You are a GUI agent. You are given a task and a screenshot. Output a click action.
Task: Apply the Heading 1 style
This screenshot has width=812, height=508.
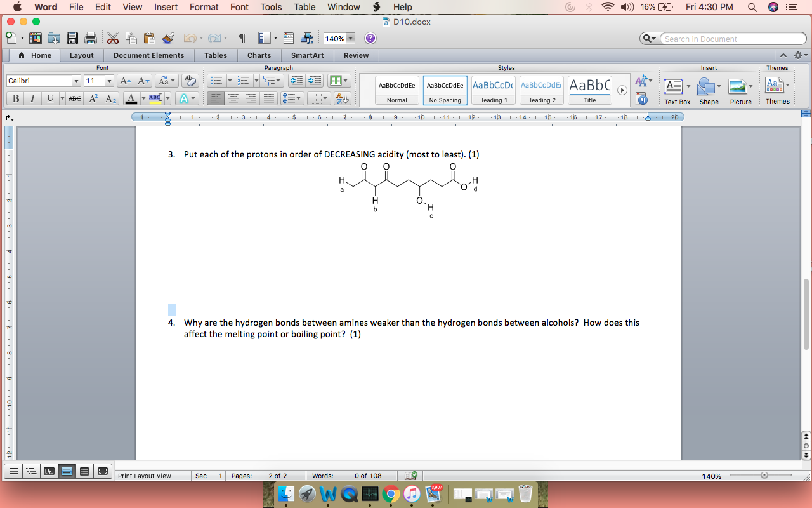tap(493, 89)
